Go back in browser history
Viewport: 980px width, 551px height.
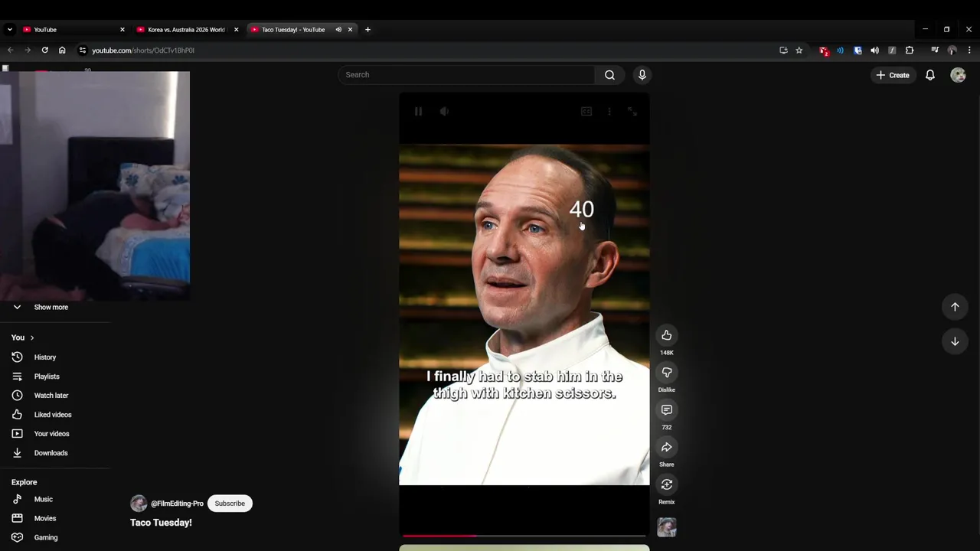pyautogui.click(x=10, y=51)
